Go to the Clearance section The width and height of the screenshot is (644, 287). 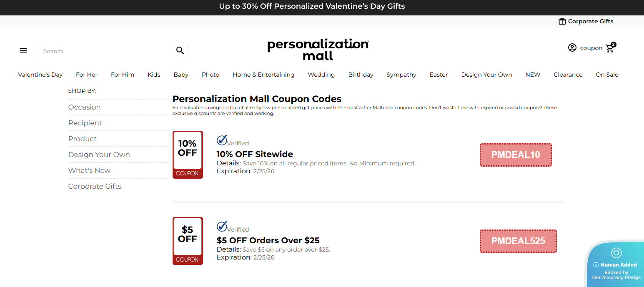tap(568, 75)
